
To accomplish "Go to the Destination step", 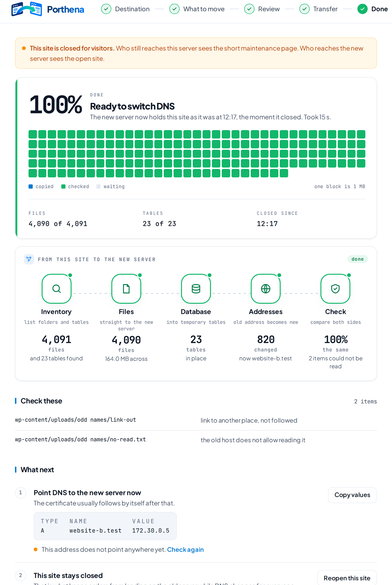I will pyautogui.click(x=132, y=9).
